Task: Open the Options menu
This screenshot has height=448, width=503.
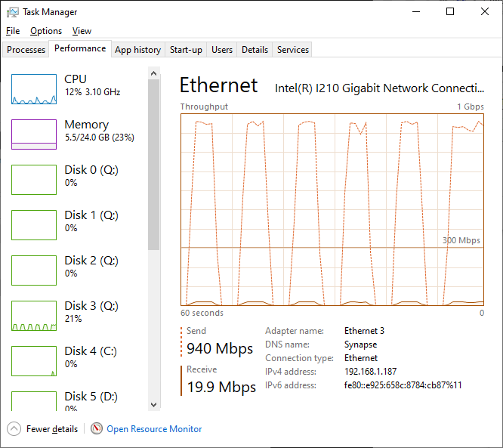Action: pyautogui.click(x=46, y=31)
